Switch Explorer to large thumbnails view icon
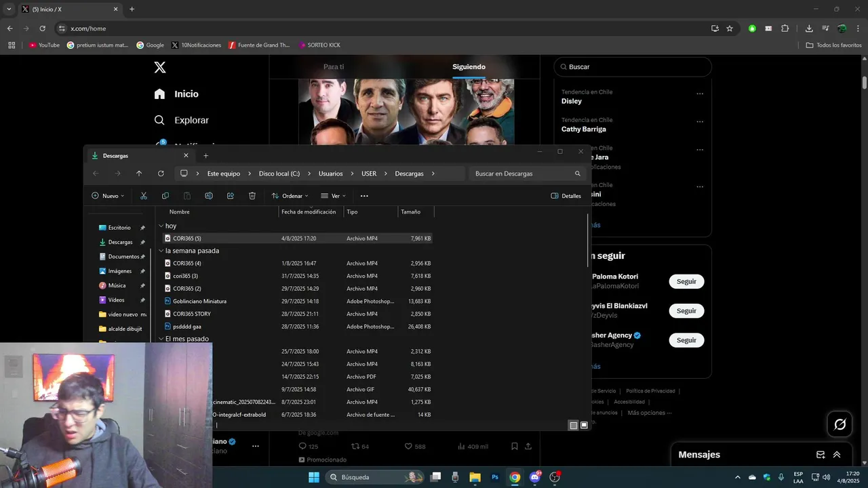 click(x=584, y=425)
